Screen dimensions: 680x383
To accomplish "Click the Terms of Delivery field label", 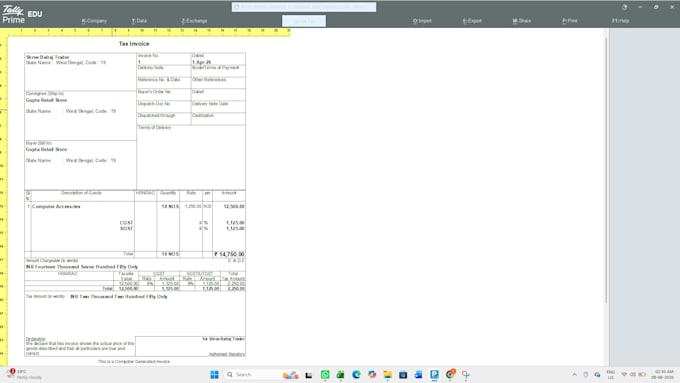I will click(x=154, y=128).
